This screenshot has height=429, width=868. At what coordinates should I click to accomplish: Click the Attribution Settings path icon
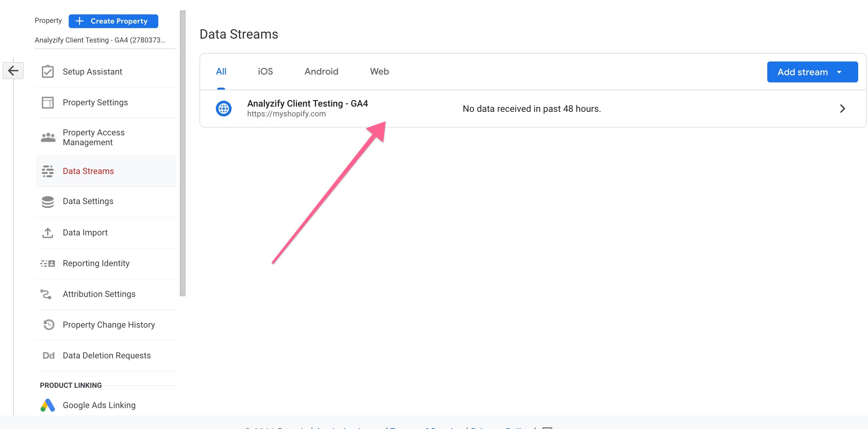click(46, 294)
